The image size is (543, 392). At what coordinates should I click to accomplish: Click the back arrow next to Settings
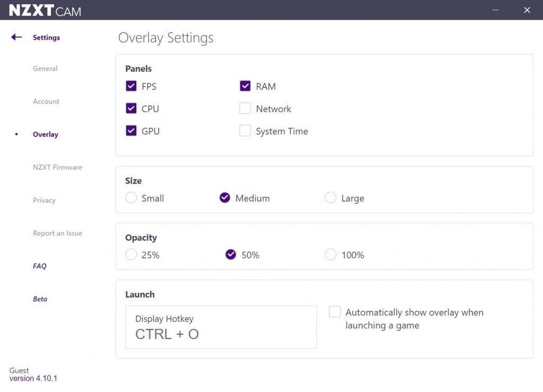[16, 37]
